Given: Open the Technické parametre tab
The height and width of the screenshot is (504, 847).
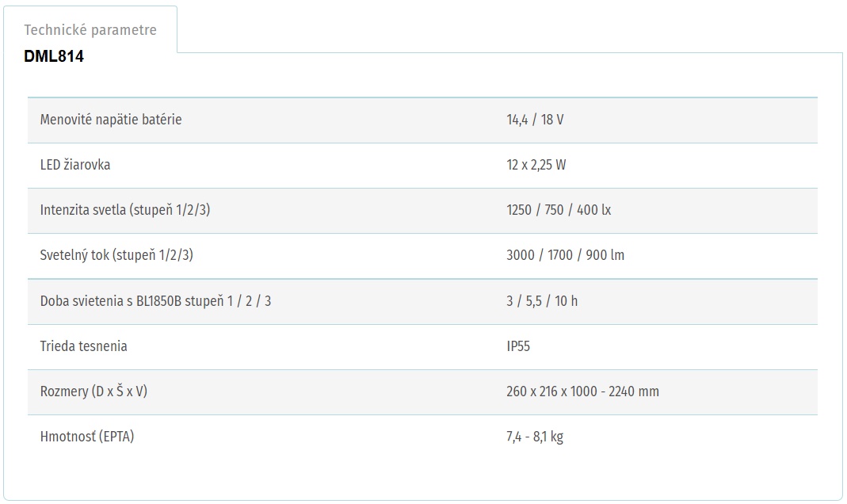Looking at the screenshot, I should pyautogui.click(x=90, y=29).
